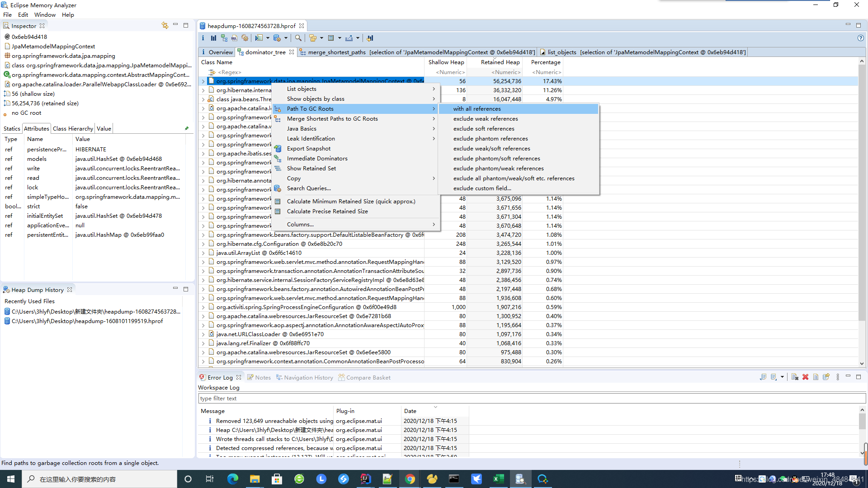
Task: Open the expert system report dropdown arrow
Action: 268,38
